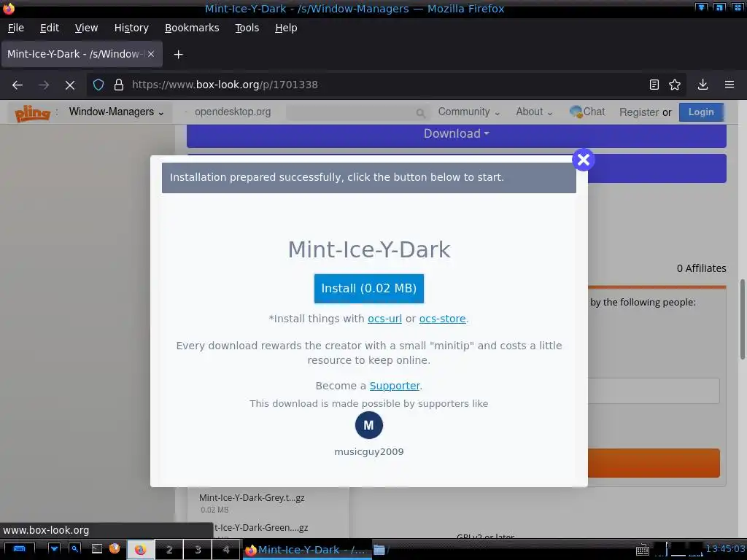Image resolution: width=747 pixels, height=560 pixels.
Task: Stop loading the page
Action: [70, 85]
